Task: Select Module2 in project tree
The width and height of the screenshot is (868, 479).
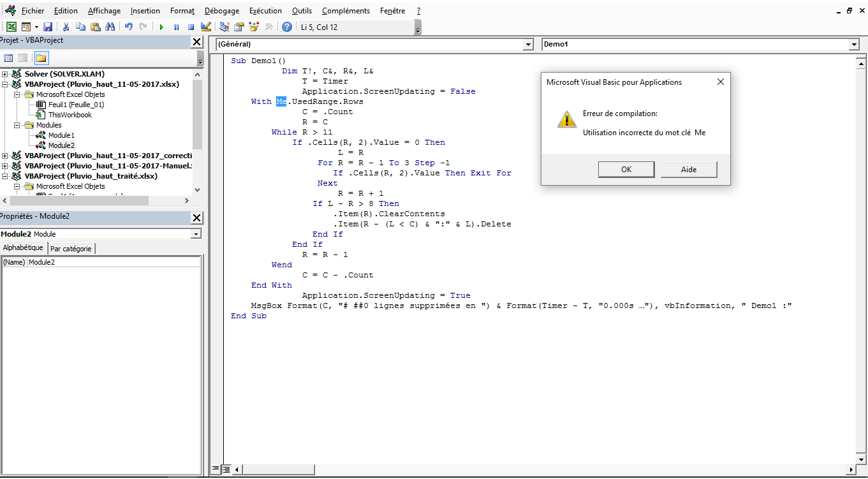Action: tap(61, 145)
